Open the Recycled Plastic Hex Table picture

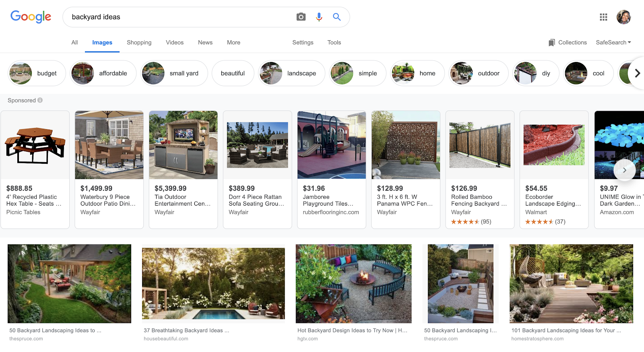[x=35, y=145]
